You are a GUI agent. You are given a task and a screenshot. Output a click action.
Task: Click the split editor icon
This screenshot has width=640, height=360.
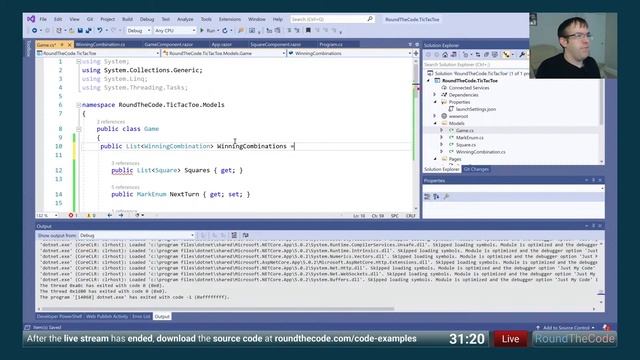click(416, 53)
